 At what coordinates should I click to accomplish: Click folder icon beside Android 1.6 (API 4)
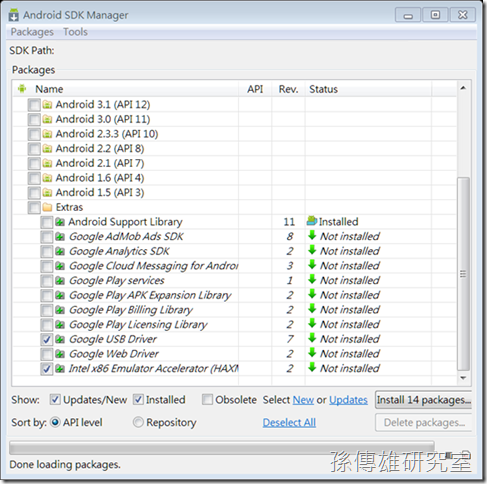47,178
